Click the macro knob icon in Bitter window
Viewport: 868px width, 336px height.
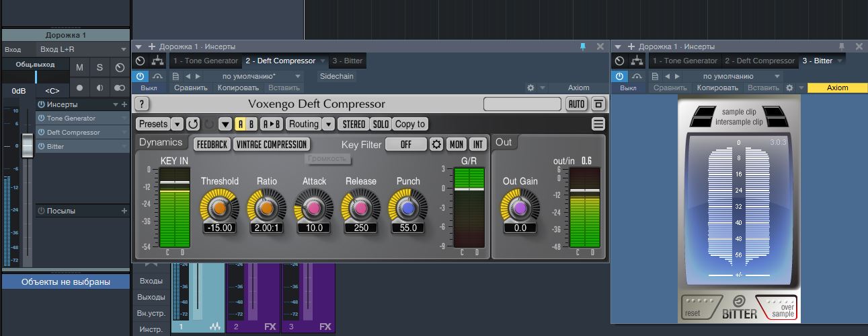(620, 61)
